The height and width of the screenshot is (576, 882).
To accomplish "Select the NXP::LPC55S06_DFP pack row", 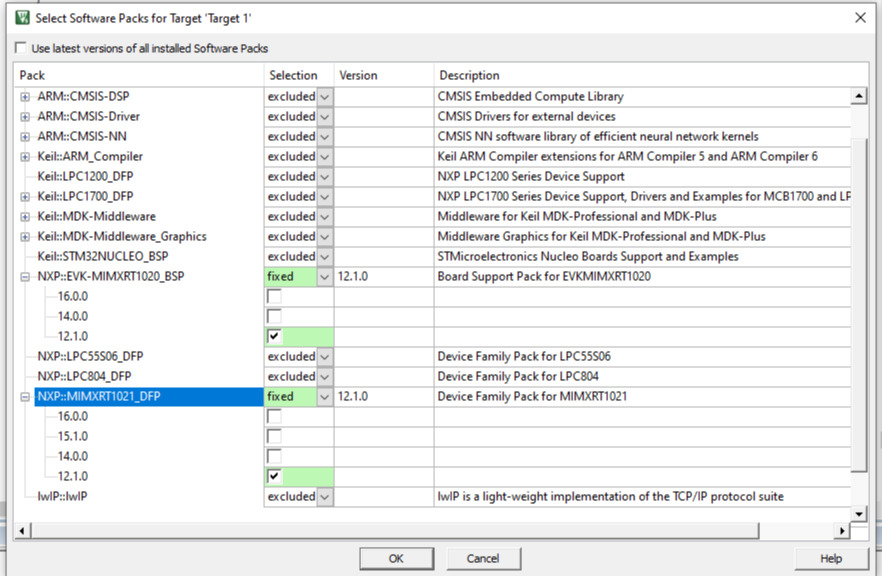I will coord(100,356).
